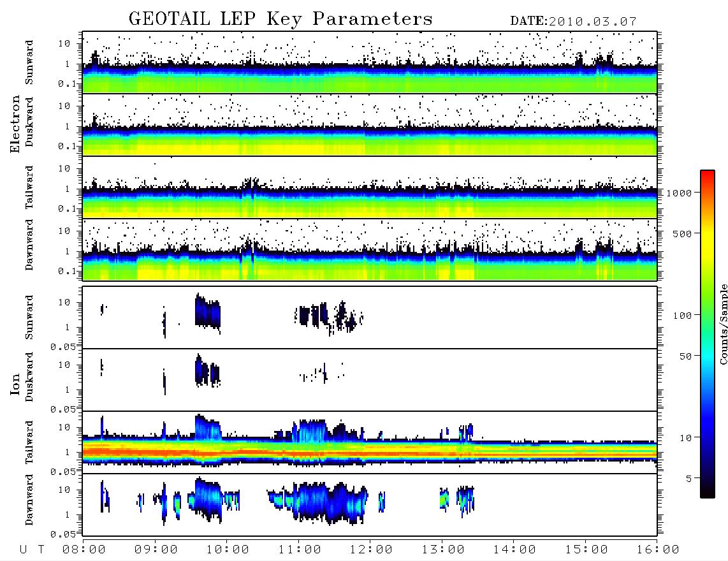Click the 15:00 time tick label
This screenshot has height=561, width=728.
tap(586, 550)
